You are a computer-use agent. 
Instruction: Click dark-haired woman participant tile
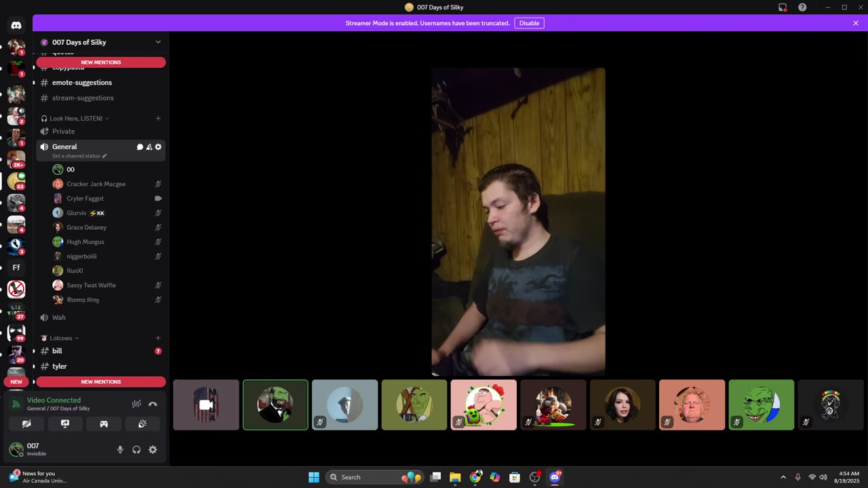(x=623, y=405)
